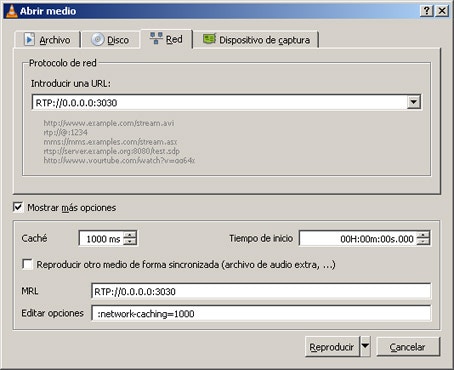Open the Reproducir button dropdown arrow

click(x=366, y=346)
